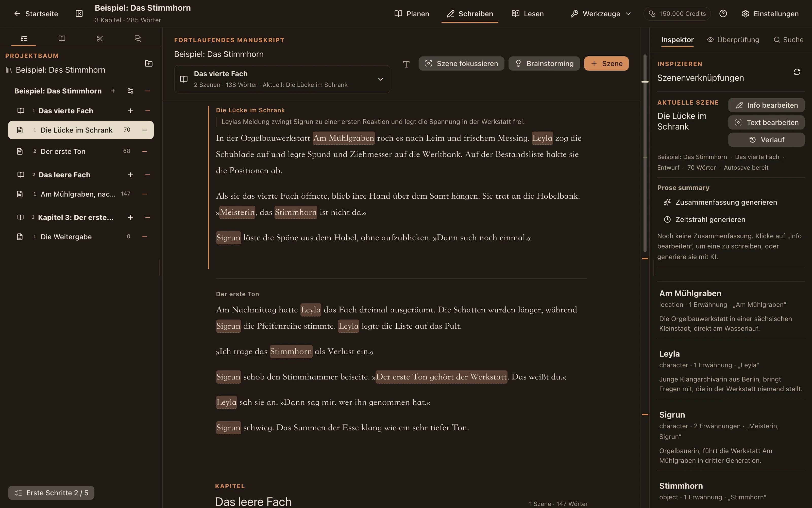Open the Werkzeuge dropdown menu
Image resolution: width=812 pixels, height=508 pixels.
pos(601,13)
